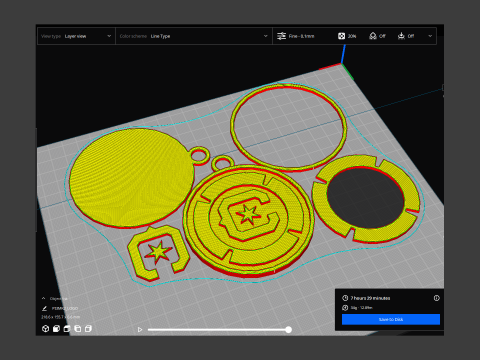Click the infill density icon
Viewport: 480px width, 360px height.
pos(341,36)
